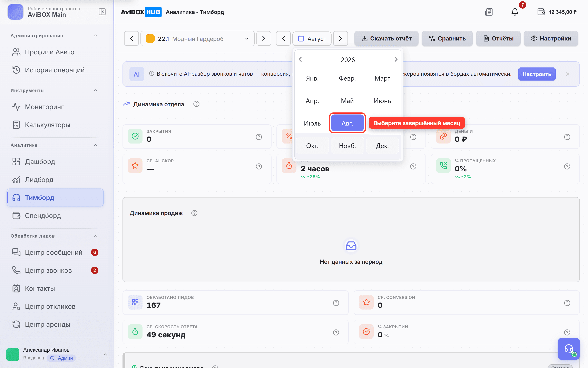
Task: Open Спендборд in sidebar
Action: tap(55, 216)
